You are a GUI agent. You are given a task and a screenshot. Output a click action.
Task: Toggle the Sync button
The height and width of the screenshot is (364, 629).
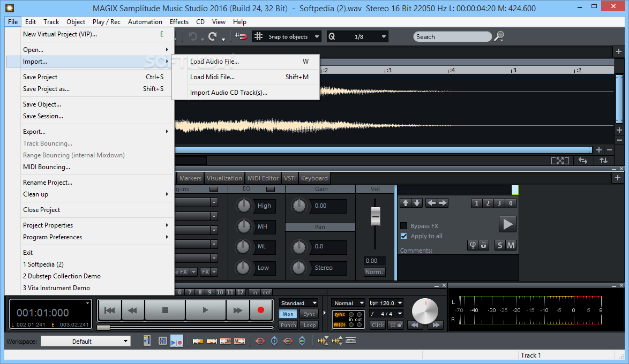[x=309, y=314]
